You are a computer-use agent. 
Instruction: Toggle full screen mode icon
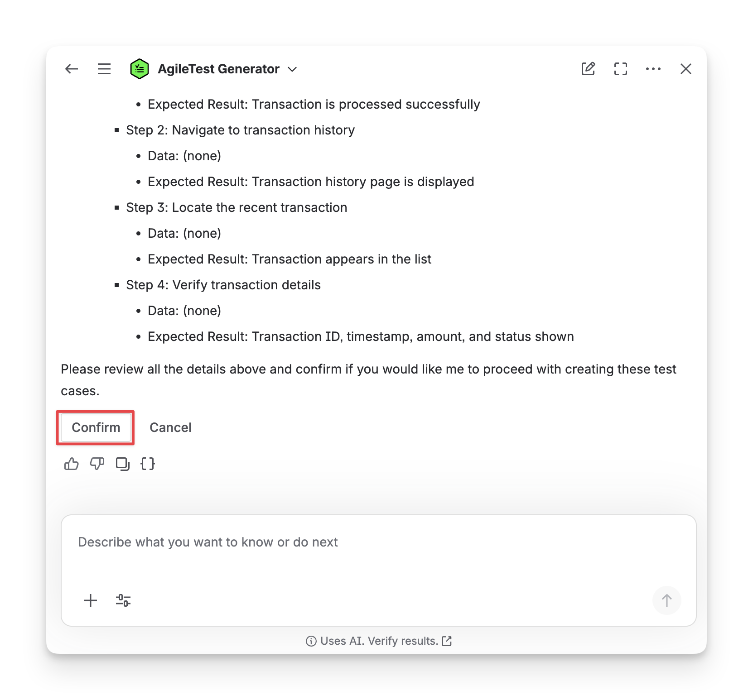click(x=621, y=69)
